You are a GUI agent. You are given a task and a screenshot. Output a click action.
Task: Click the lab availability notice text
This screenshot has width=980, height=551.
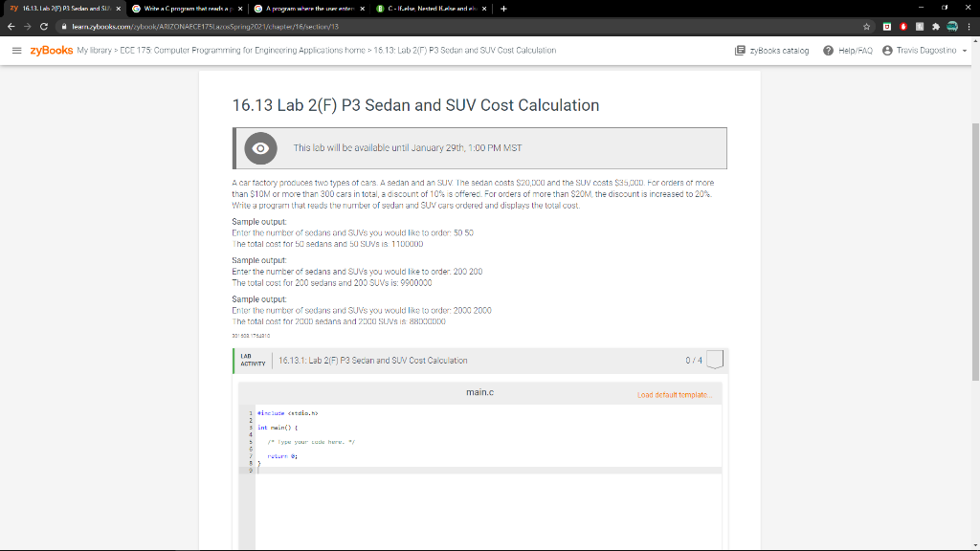408,148
